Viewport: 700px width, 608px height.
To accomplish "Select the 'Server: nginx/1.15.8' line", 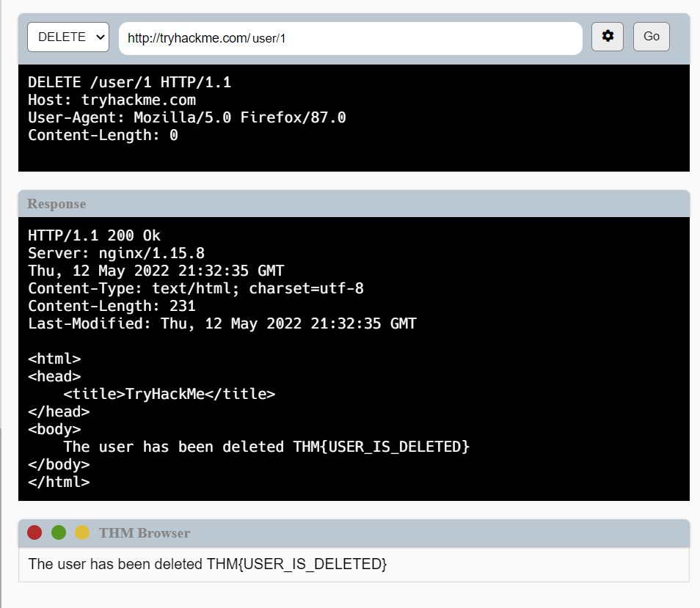I will pos(117,253).
